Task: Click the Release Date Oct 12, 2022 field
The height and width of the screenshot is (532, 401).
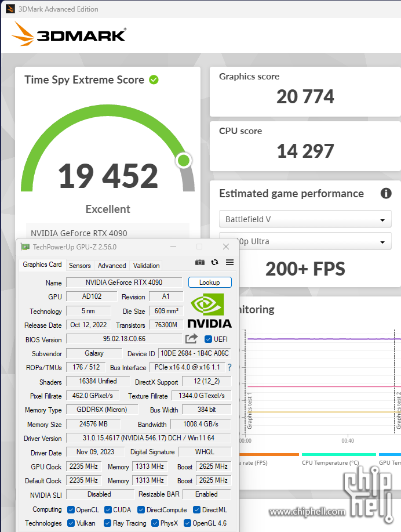Action: tap(88, 325)
